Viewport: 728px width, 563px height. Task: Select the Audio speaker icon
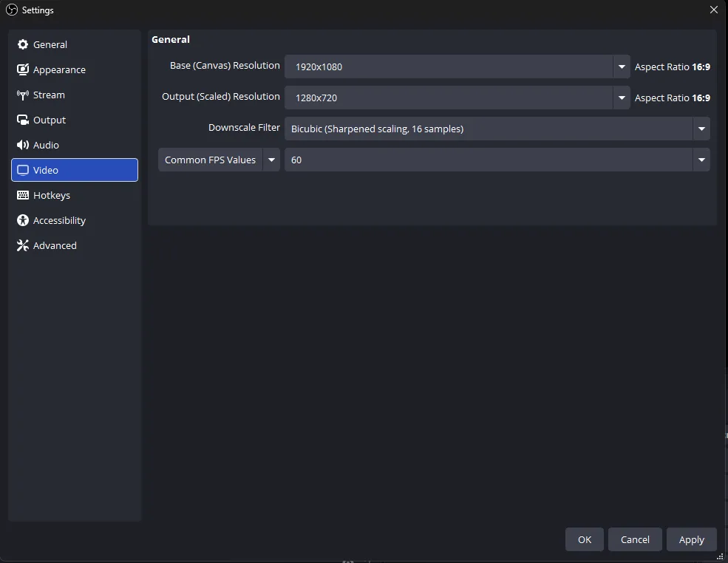23,145
